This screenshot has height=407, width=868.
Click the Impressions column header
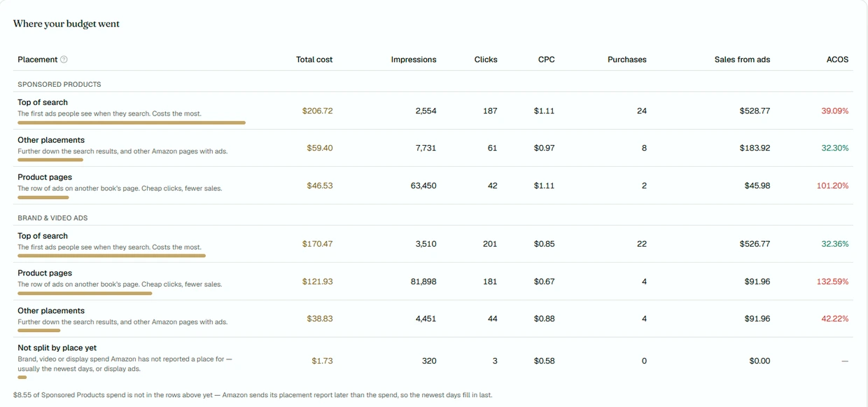tap(414, 60)
